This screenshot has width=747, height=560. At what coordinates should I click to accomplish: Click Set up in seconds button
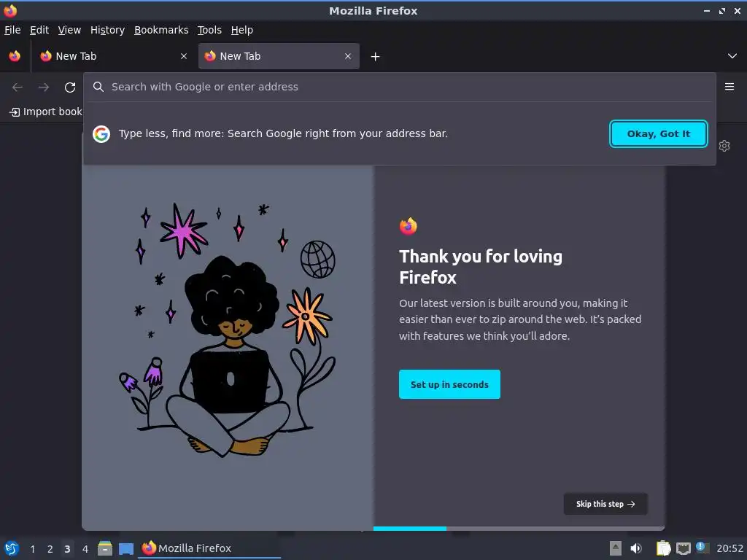click(x=449, y=384)
